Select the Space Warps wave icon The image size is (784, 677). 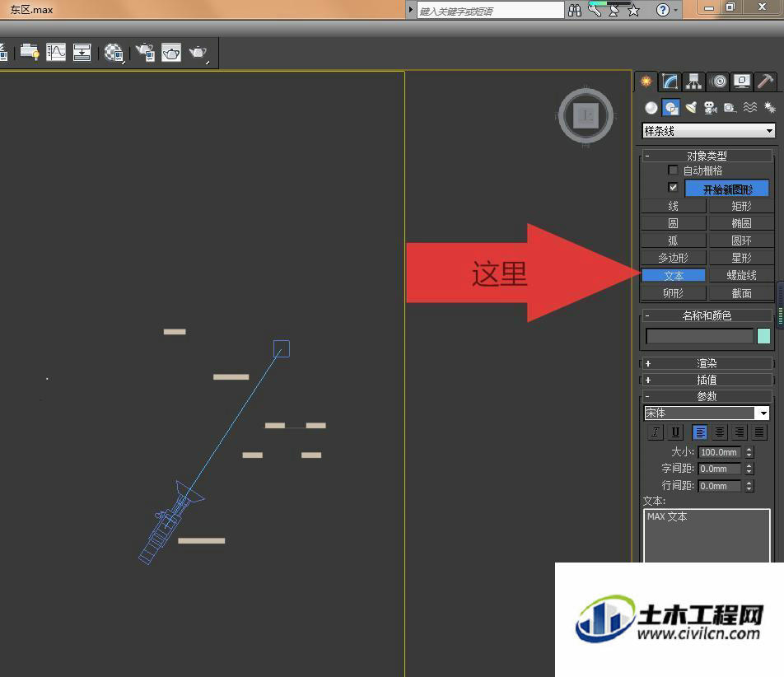749,108
